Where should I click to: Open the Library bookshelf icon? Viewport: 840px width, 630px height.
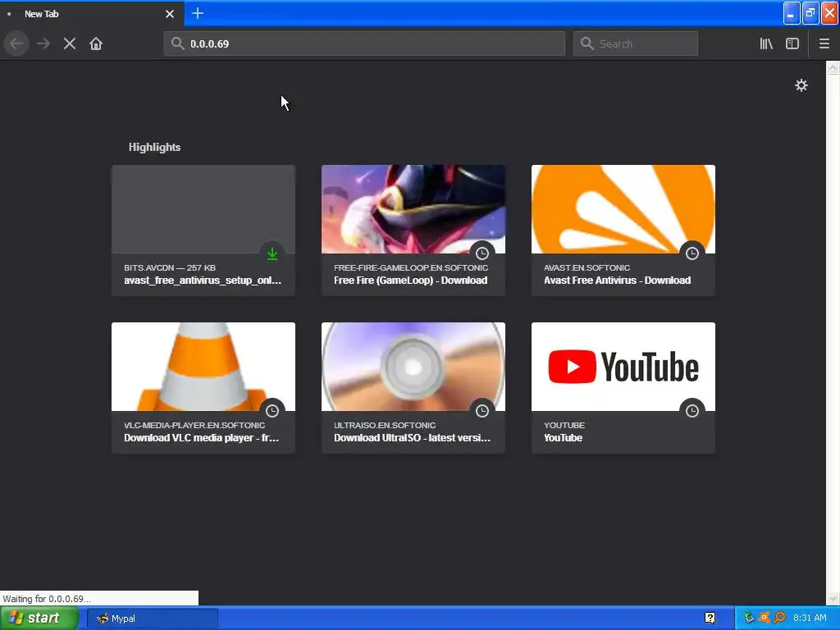(x=766, y=44)
